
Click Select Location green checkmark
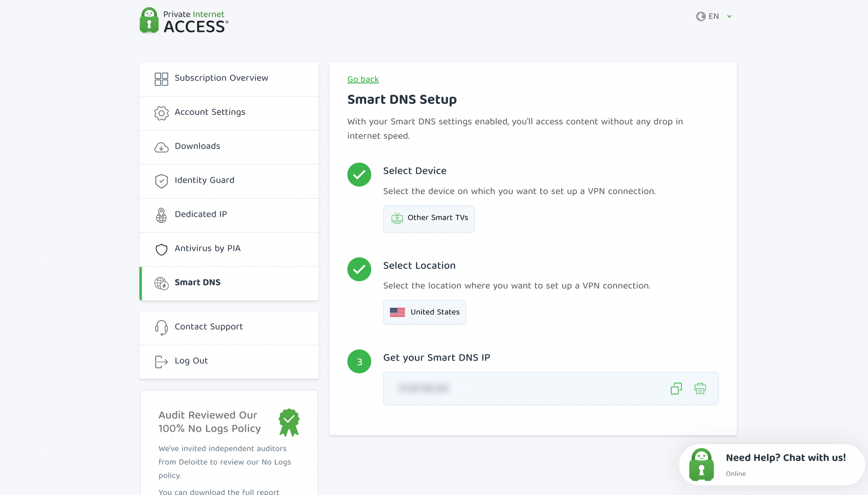point(359,269)
